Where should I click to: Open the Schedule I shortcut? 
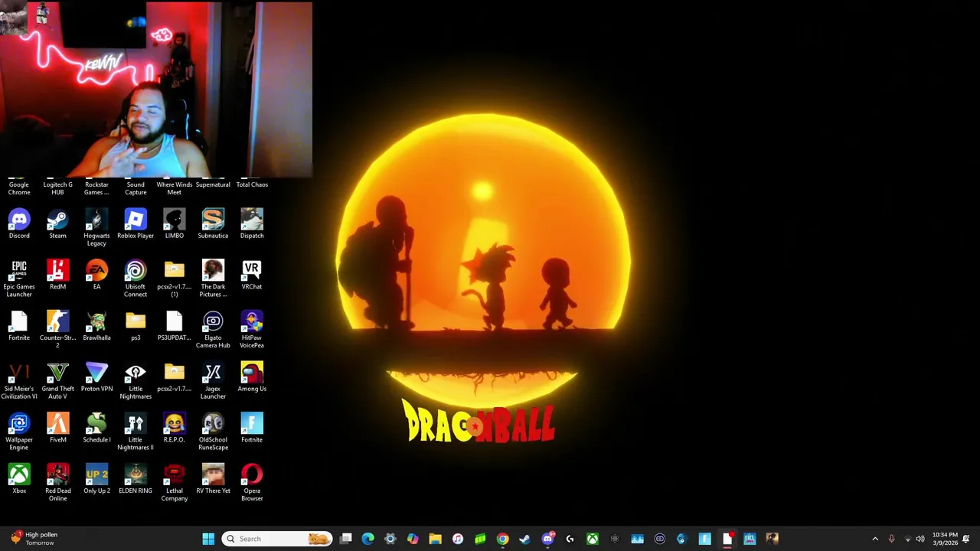click(x=96, y=428)
